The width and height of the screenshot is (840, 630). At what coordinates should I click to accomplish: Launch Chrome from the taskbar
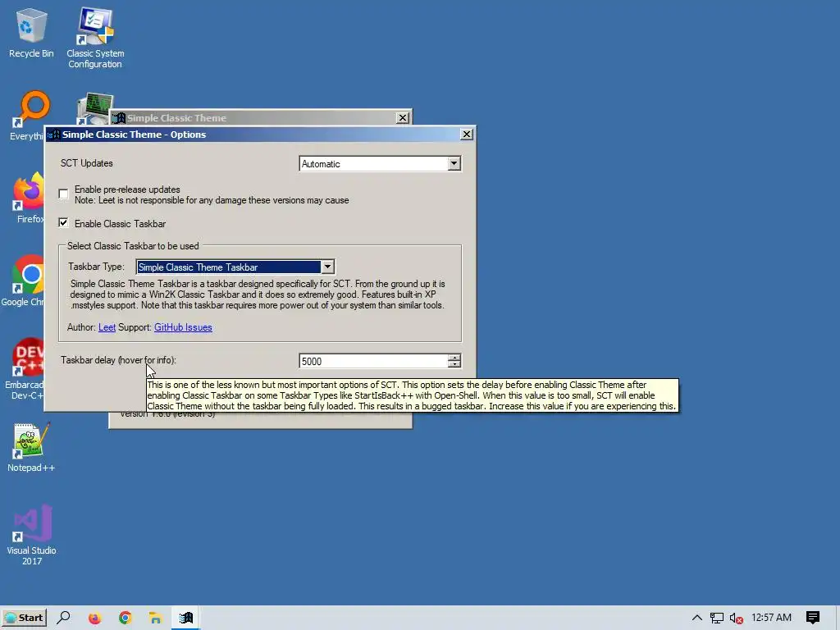tap(125, 618)
